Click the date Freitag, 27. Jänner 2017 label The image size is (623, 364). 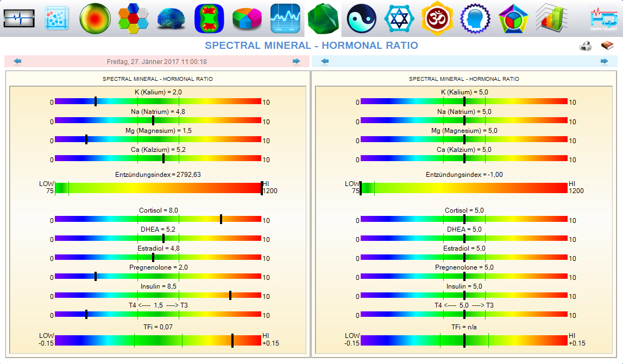(156, 62)
